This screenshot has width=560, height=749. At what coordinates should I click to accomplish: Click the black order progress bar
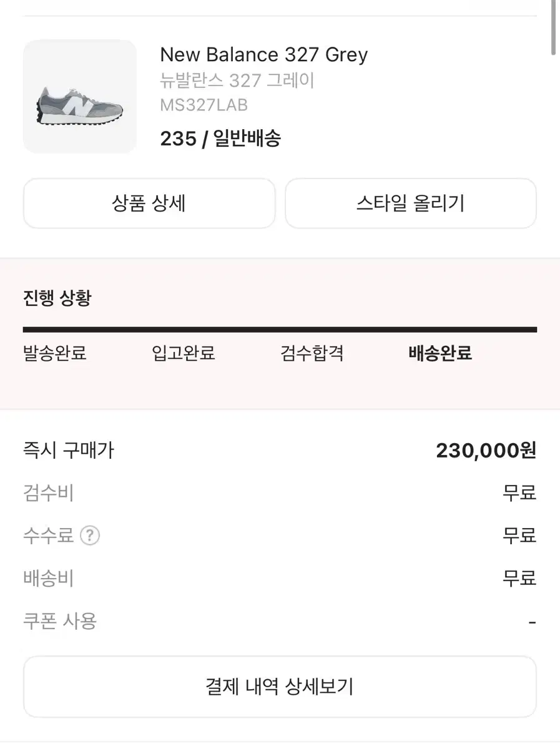tap(280, 330)
